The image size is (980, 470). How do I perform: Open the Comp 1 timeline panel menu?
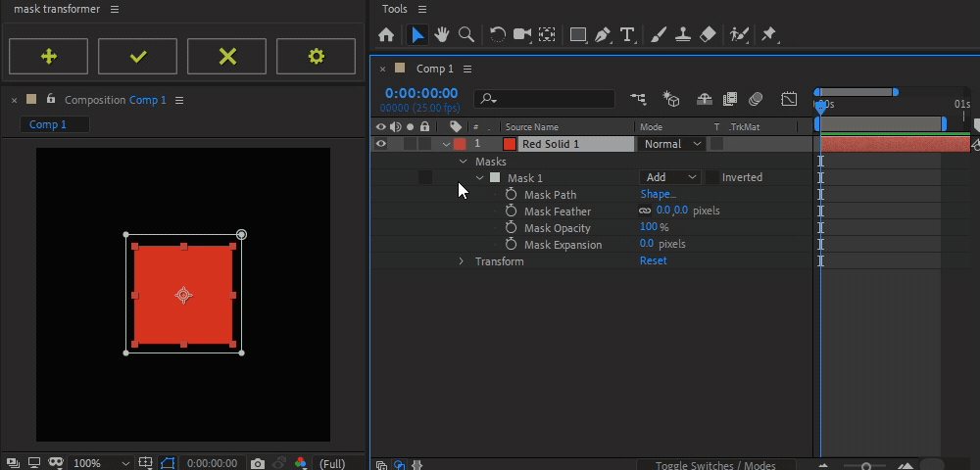467,69
